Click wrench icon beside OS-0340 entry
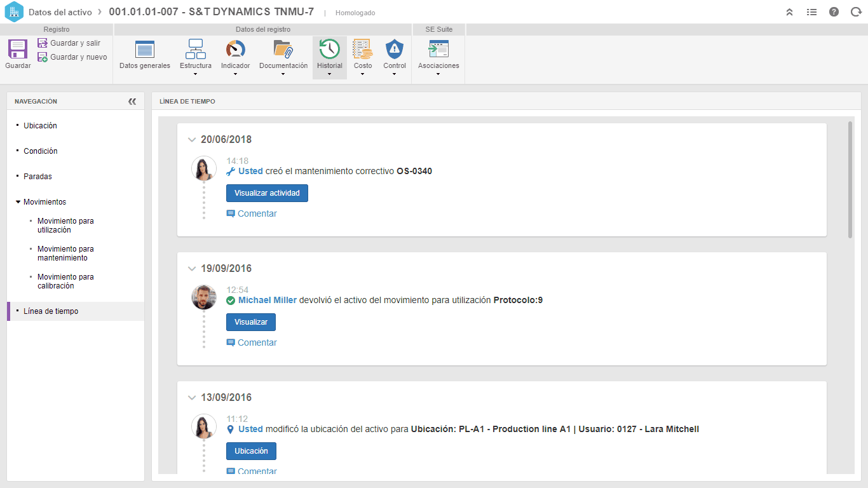This screenshot has height=488, width=868. point(231,172)
